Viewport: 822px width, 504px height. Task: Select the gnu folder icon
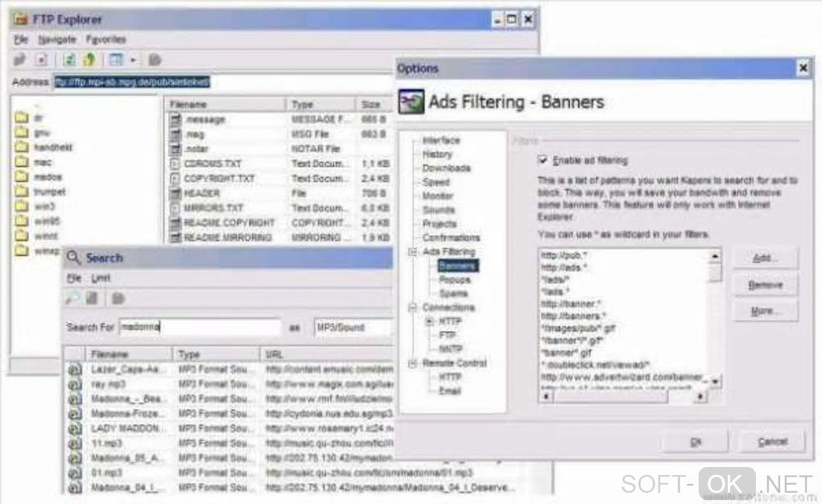(x=21, y=133)
